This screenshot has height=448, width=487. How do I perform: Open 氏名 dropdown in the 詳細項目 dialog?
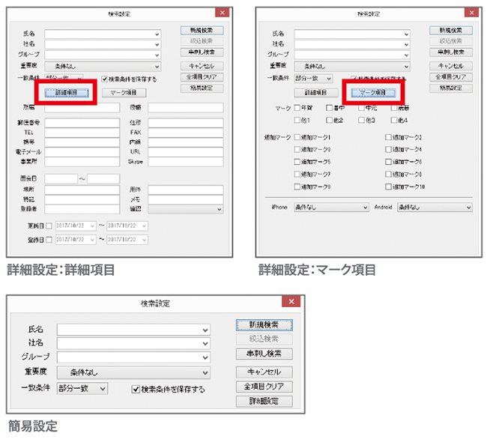157,34
